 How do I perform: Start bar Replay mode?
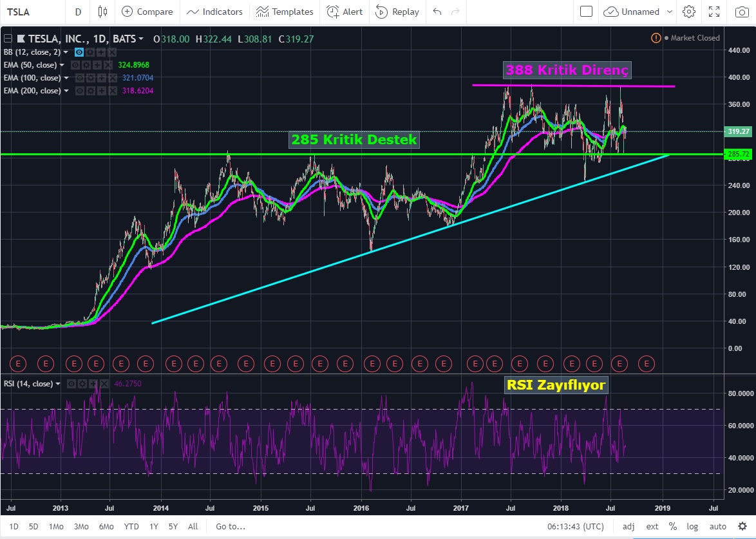pos(397,12)
